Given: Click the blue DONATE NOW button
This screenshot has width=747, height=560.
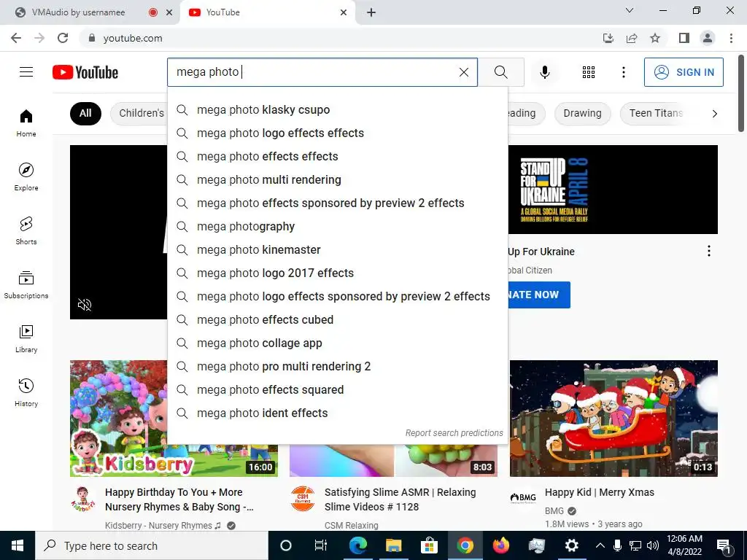Looking at the screenshot, I should point(539,295).
